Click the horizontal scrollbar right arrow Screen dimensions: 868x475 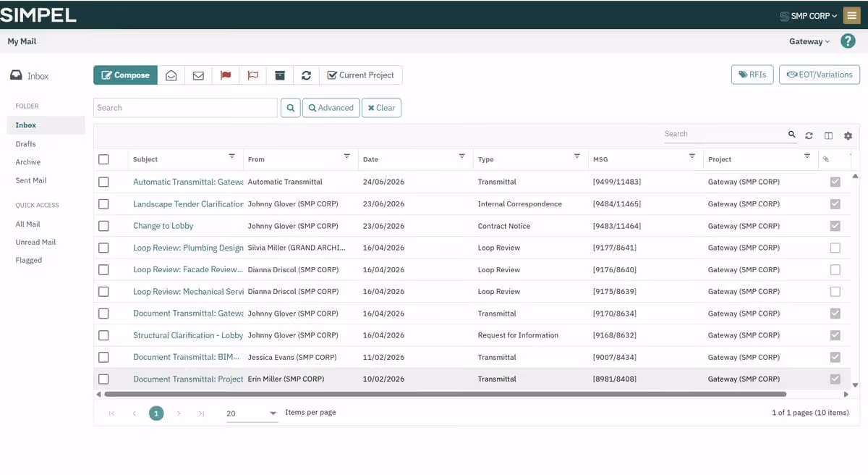point(847,395)
